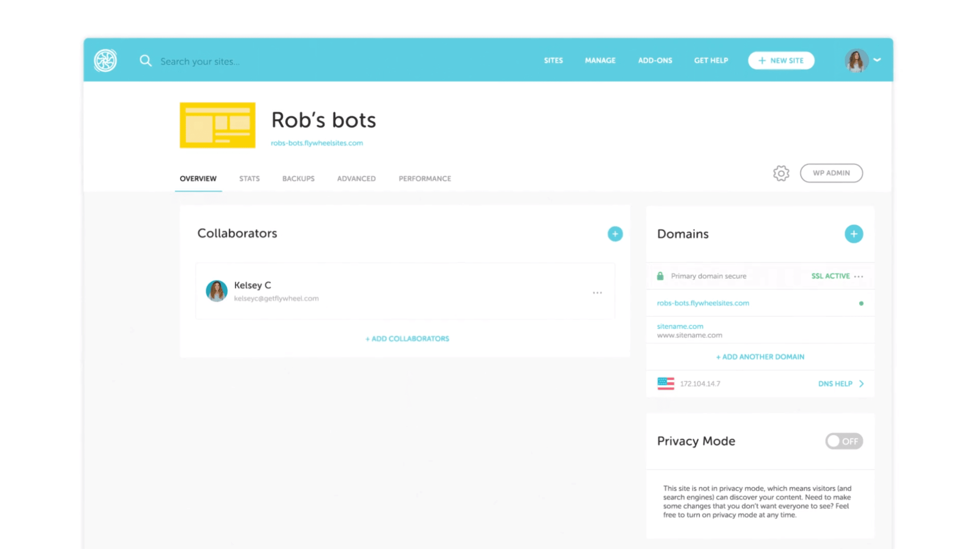Screen dimensions: 980x549
Task: Click the New Site button
Action: [781, 60]
